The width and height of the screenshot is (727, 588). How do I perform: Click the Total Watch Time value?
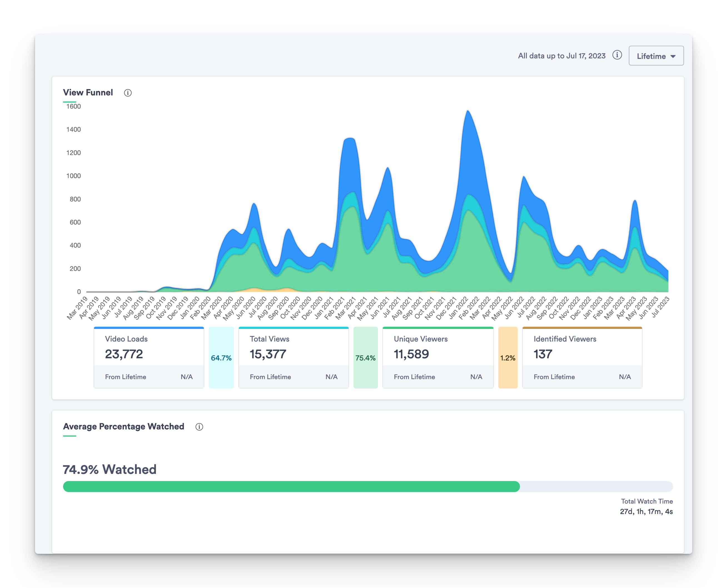pyautogui.click(x=646, y=512)
